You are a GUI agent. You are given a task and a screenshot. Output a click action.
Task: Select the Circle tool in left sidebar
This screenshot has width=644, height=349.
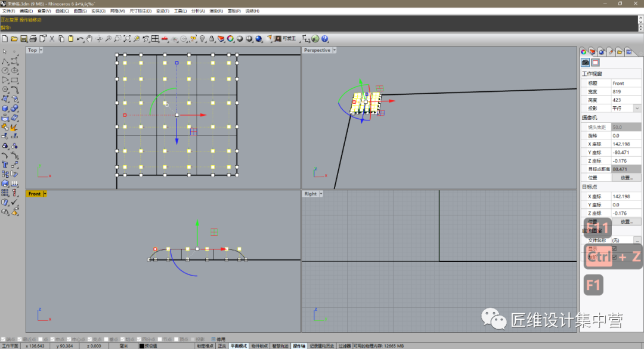tap(5, 70)
